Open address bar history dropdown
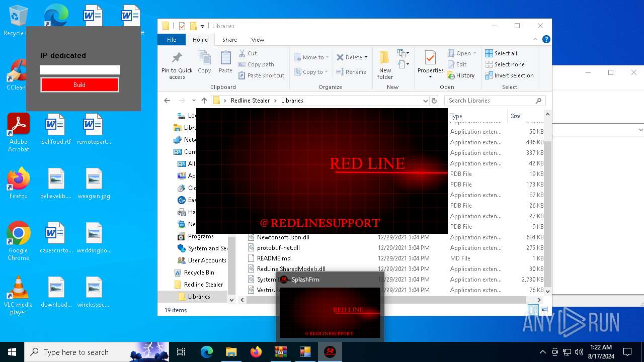This screenshot has width=644, height=362. point(426,101)
